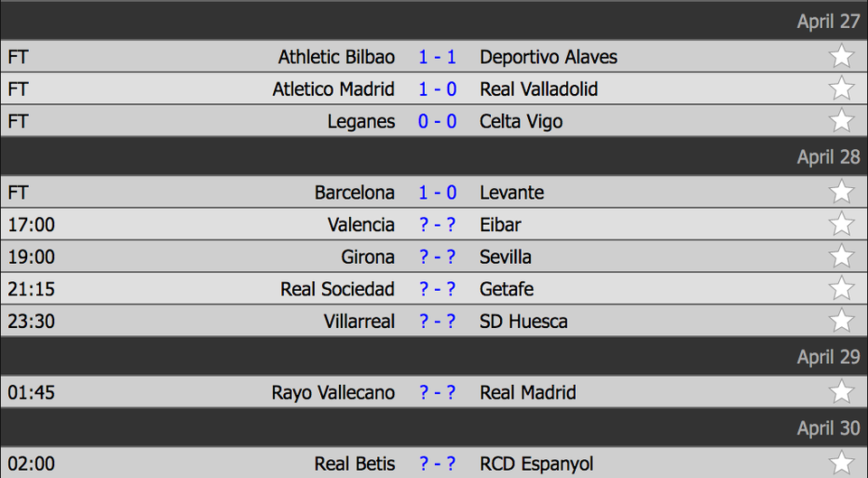
Task: Favorite the Real Sociedad vs Getafe match
Action: (x=842, y=287)
